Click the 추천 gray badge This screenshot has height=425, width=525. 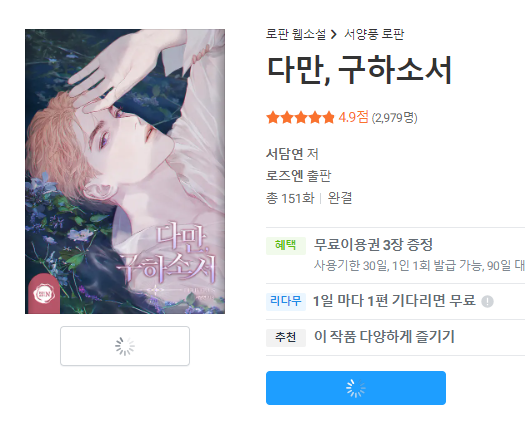coord(286,337)
